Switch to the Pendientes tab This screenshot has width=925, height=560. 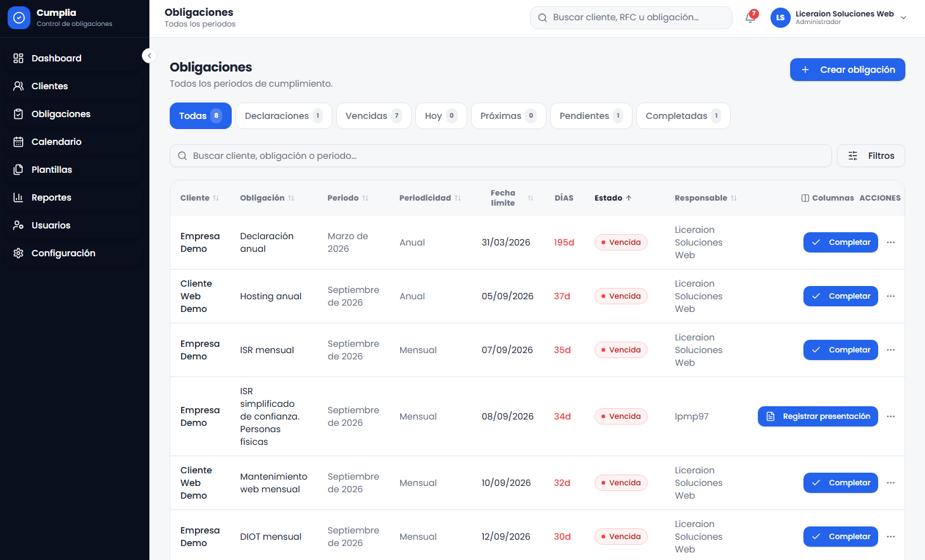(591, 116)
